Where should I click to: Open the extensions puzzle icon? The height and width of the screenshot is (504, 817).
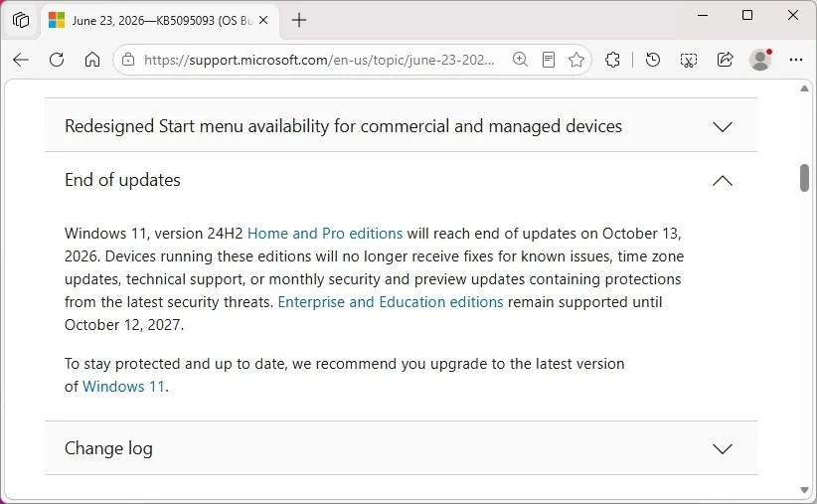click(612, 60)
